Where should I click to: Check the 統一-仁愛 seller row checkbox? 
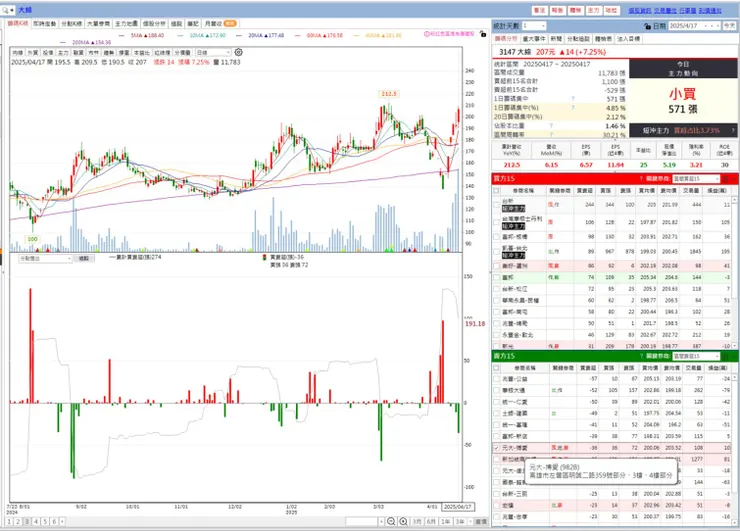(x=496, y=402)
